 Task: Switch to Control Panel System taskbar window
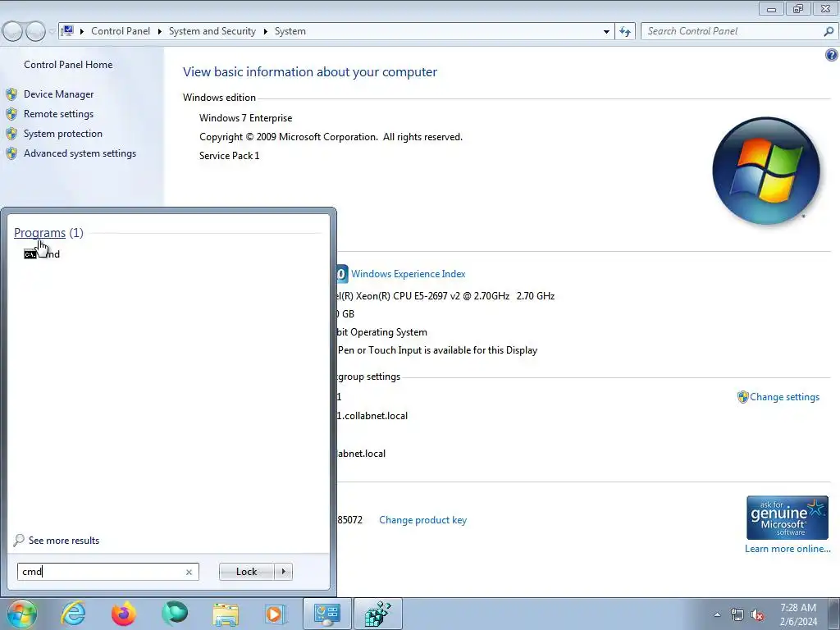coord(327,614)
